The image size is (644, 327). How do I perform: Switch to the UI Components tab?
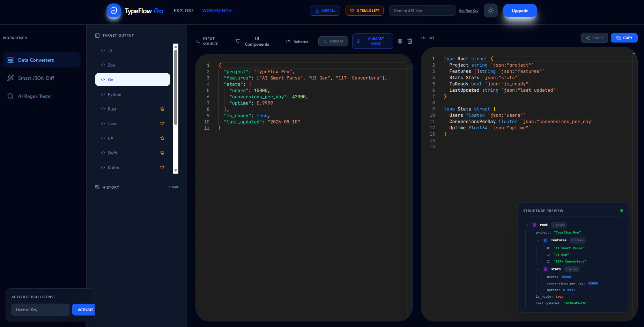point(253,41)
